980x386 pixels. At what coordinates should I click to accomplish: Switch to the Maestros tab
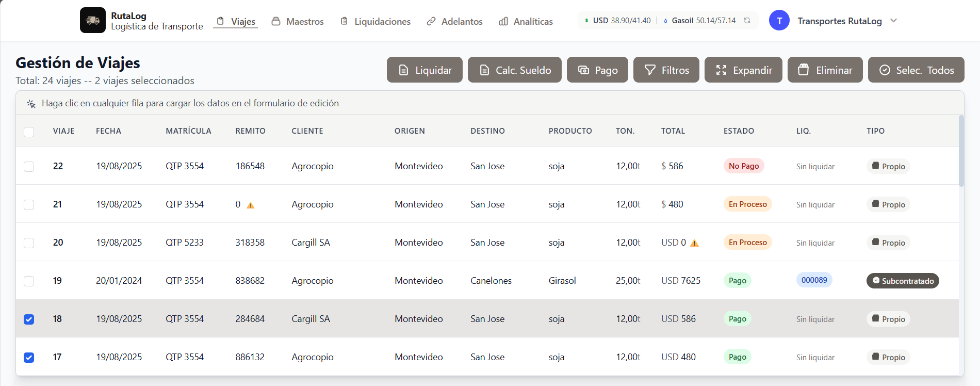click(298, 21)
